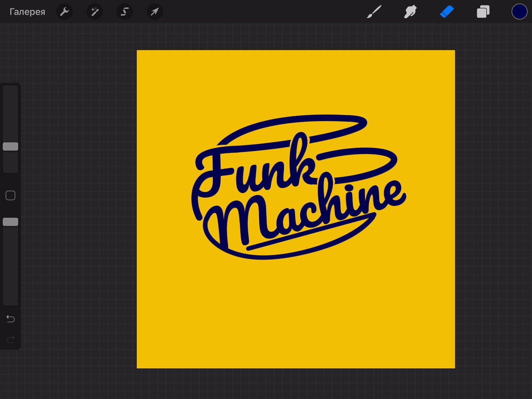Select the Brush tool
Viewport: 532px width, 399px height.
(374, 12)
